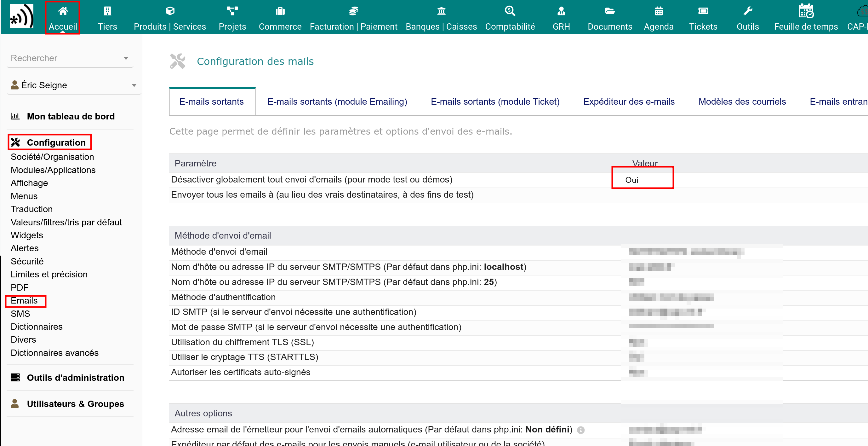Viewport: 868px width, 446px height.
Task: Click the Valeur column header
Action: point(645,164)
